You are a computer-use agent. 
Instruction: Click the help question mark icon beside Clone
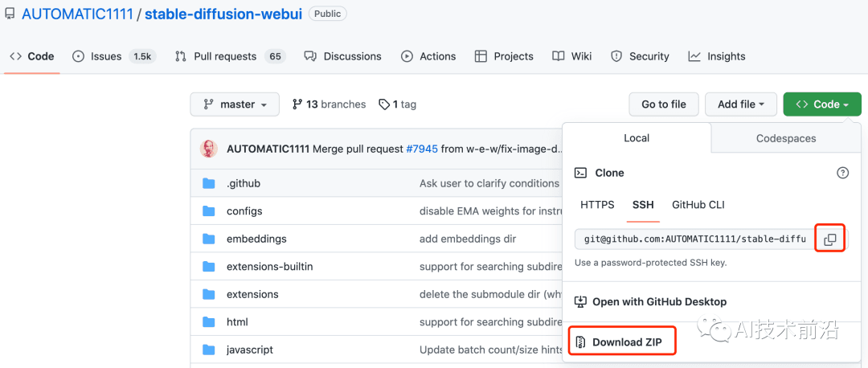tap(842, 173)
